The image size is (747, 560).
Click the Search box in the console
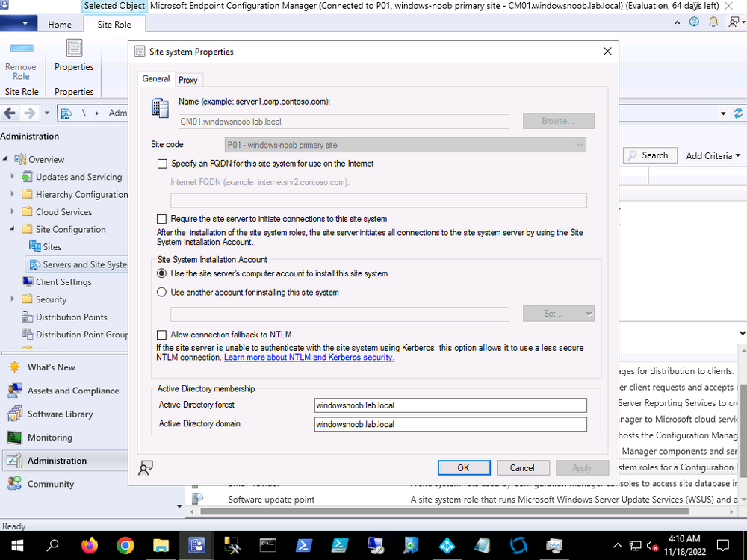pyautogui.click(x=650, y=155)
